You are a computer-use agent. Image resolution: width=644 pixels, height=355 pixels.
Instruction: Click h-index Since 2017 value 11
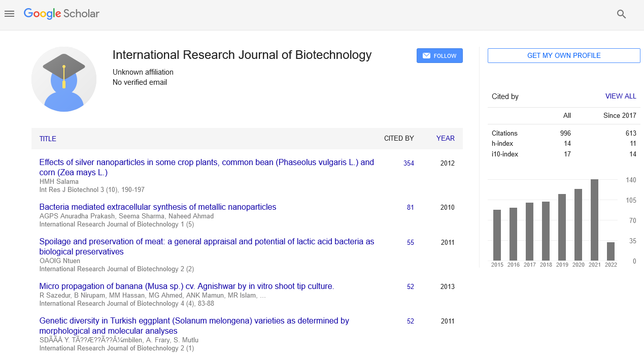[633, 144]
